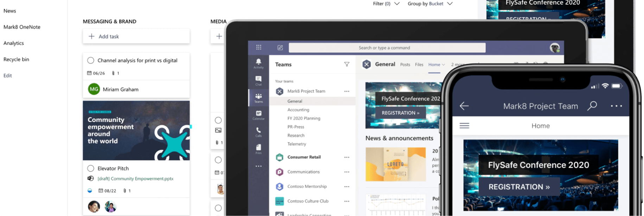Open the Mark8 Project Team entry

(x=306, y=91)
